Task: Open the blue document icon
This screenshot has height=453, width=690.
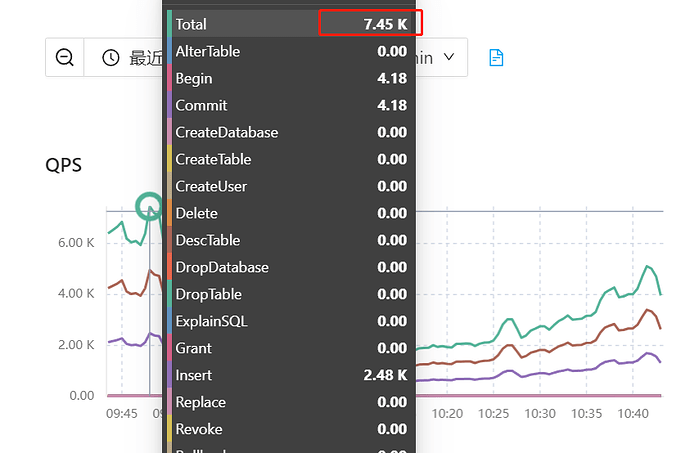Action: click(x=496, y=58)
